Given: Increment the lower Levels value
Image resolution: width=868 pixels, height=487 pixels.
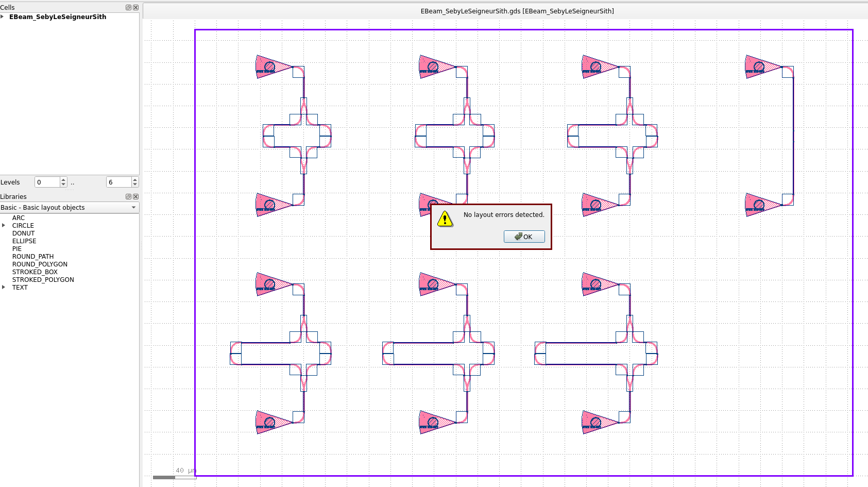Looking at the screenshot, I should click(63, 179).
